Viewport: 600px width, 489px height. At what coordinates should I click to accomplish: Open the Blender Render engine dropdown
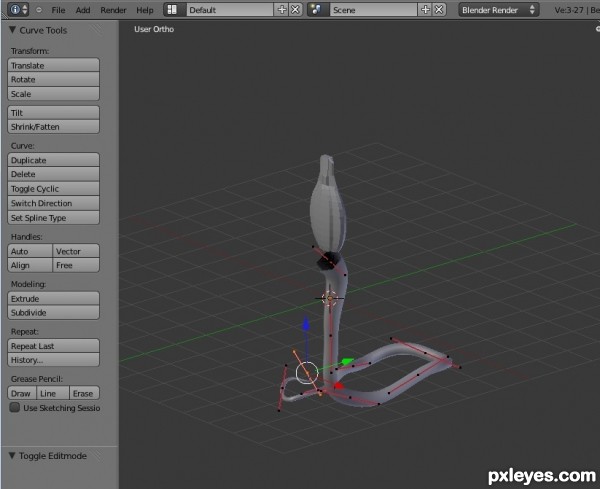[499, 10]
